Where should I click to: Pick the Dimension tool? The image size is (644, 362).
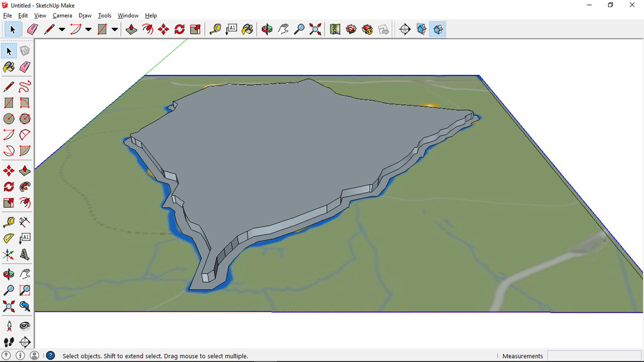point(25,222)
